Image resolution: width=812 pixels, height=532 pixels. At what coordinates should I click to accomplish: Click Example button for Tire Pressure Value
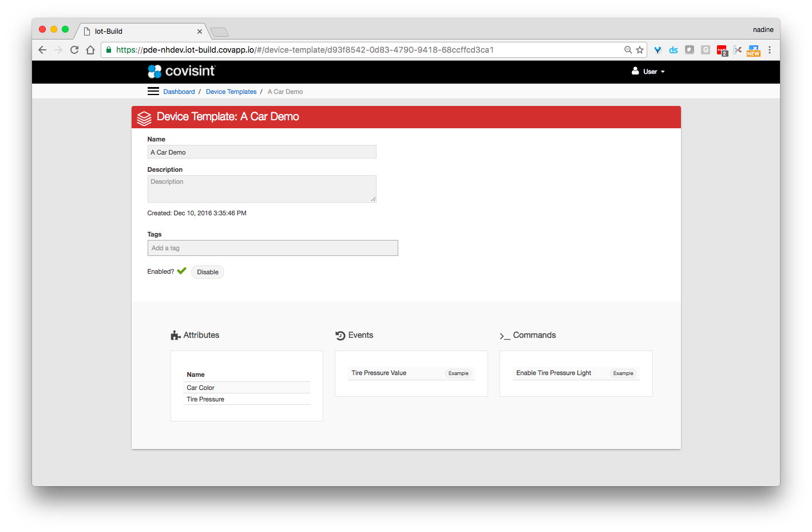click(x=458, y=373)
